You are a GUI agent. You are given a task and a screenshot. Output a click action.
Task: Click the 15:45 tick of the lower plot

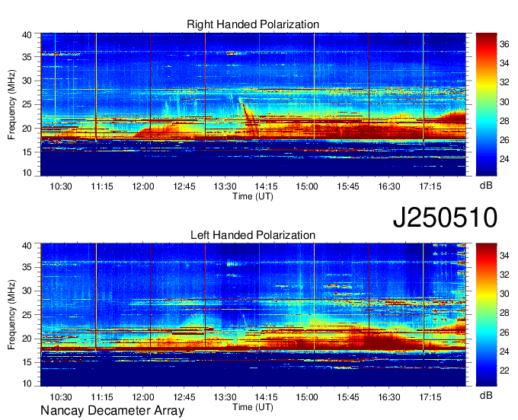click(x=348, y=397)
